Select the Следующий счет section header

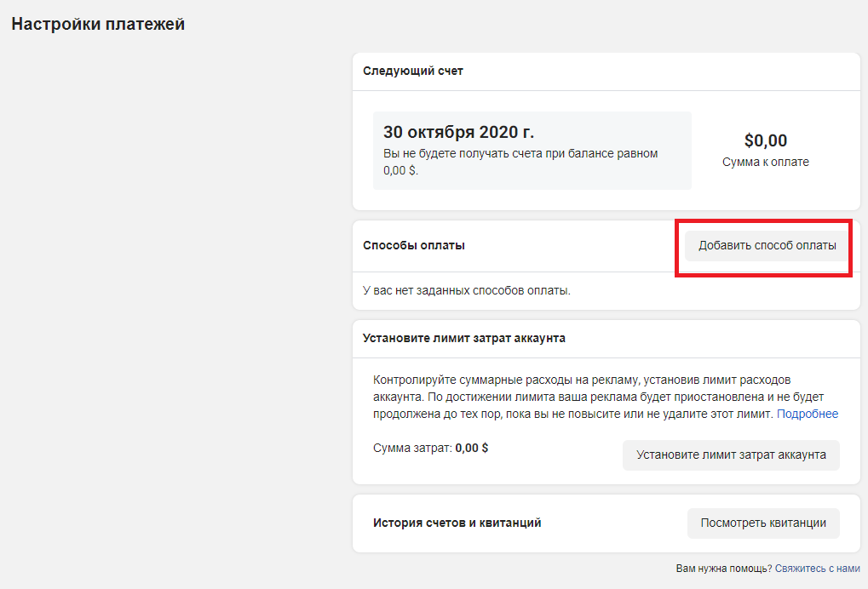tap(413, 71)
